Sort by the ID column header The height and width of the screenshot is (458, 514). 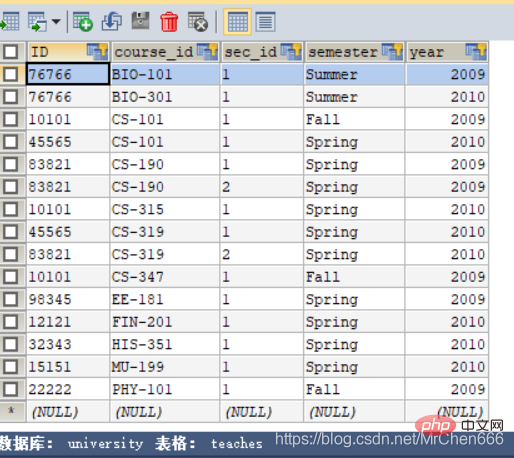[68, 52]
